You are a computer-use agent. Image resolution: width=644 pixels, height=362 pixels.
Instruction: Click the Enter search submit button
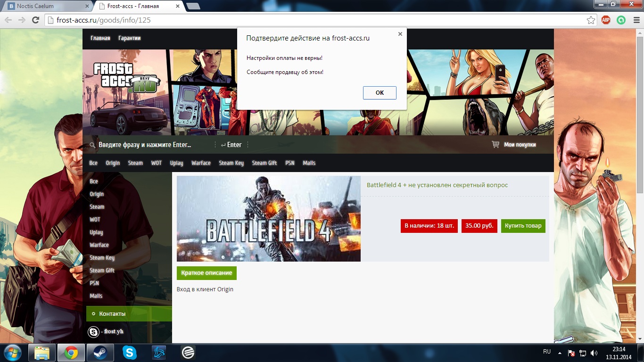tap(231, 145)
